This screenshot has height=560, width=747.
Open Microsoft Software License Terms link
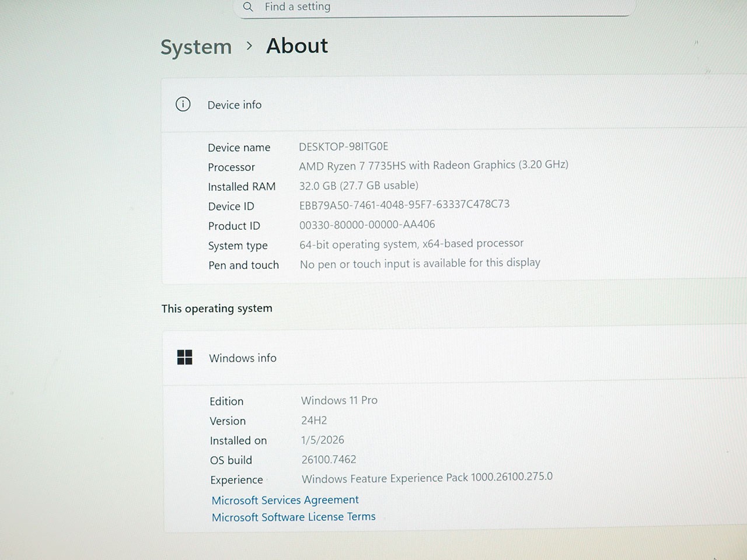tap(294, 517)
